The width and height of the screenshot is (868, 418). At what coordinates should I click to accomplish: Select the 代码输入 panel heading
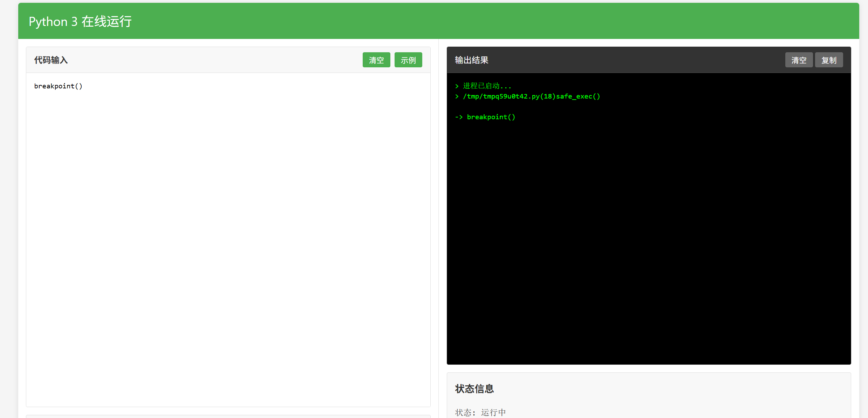pyautogui.click(x=51, y=60)
